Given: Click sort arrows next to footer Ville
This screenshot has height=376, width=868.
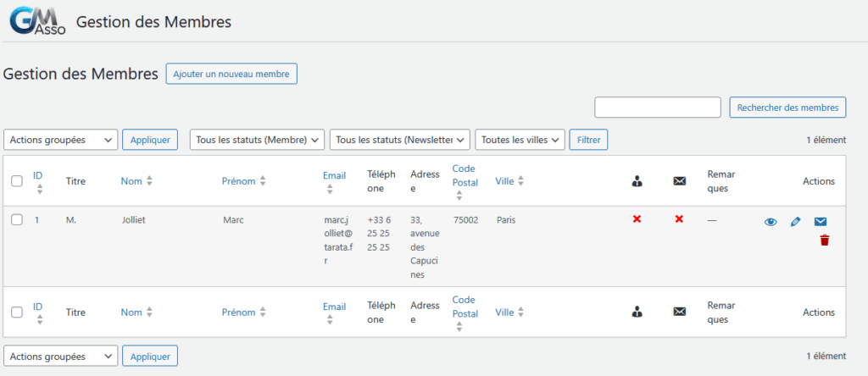Looking at the screenshot, I should click(520, 312).
